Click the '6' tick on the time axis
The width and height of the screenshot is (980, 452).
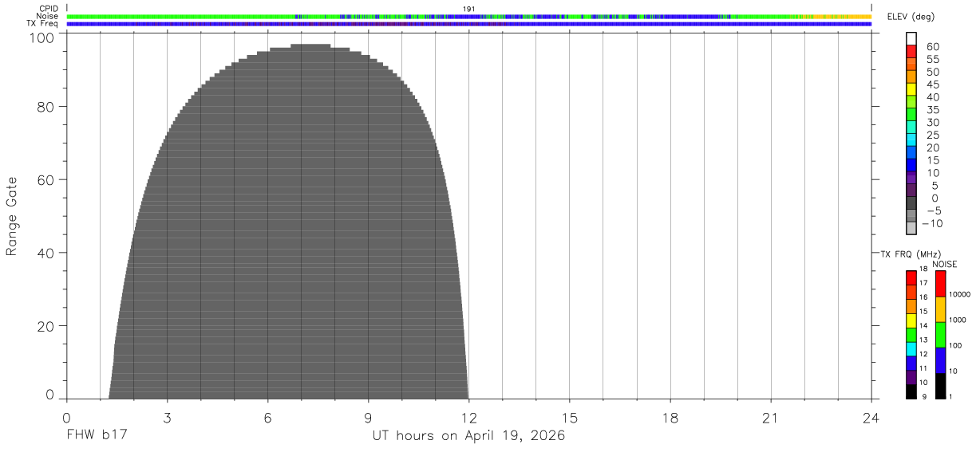[x=268, y=418]
